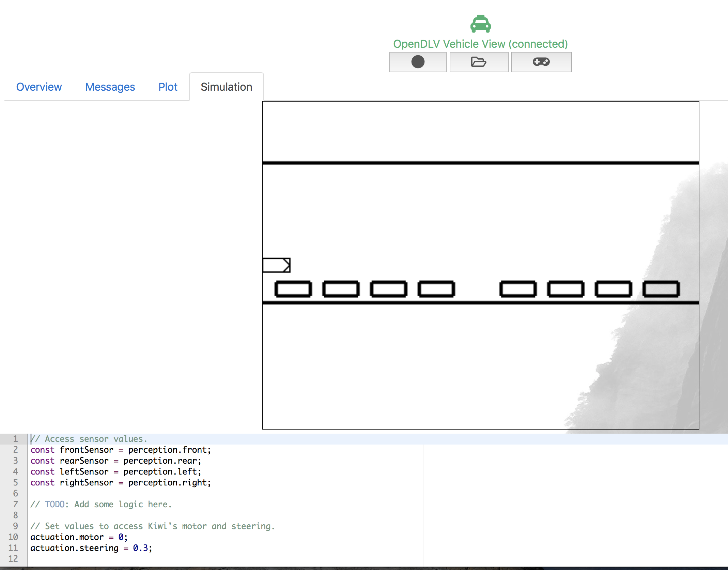This screenshot has width=728, height=570.
Task: Click the last parked box on far right
Action: [661, 289]
